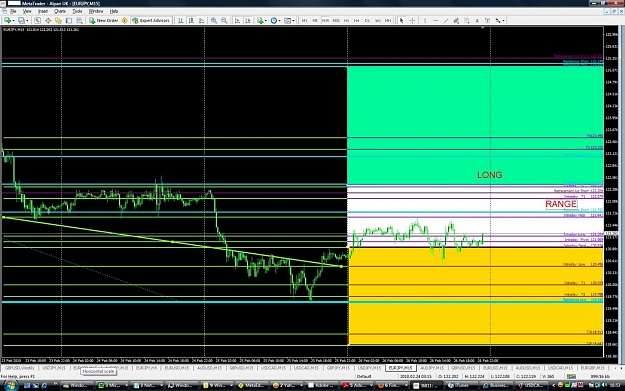Image resolution: width=625 pixels, height=391 pixels.
Task: Open the Insert menu
Action: pyautogui.click(x=43, y=11)
